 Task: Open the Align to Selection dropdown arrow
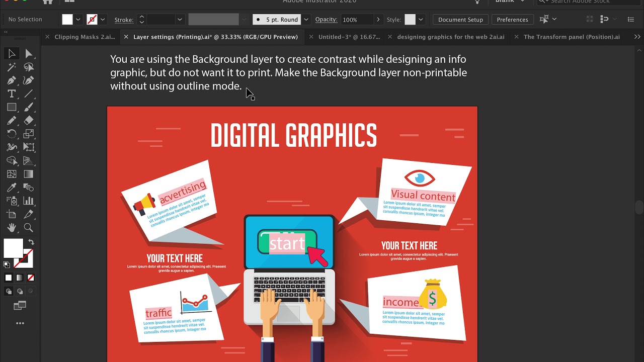point(554,19)
